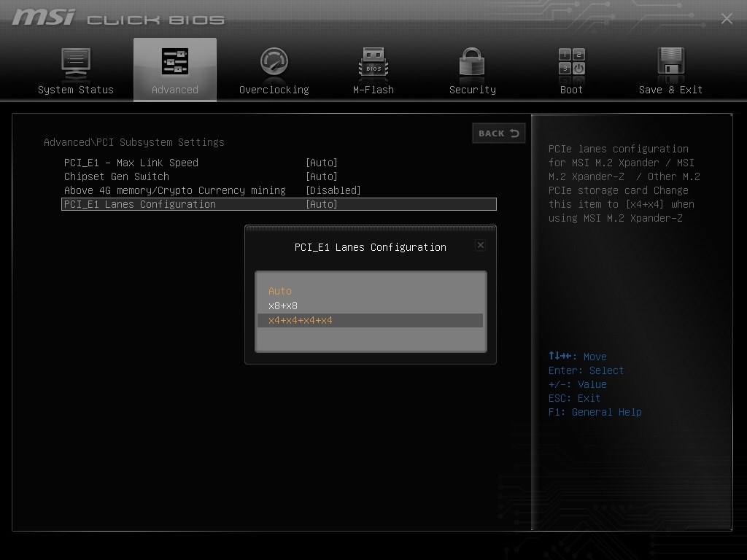Choose the x4+x4+x4+x4 lanes option
The image size is (747, 560).
370,321
